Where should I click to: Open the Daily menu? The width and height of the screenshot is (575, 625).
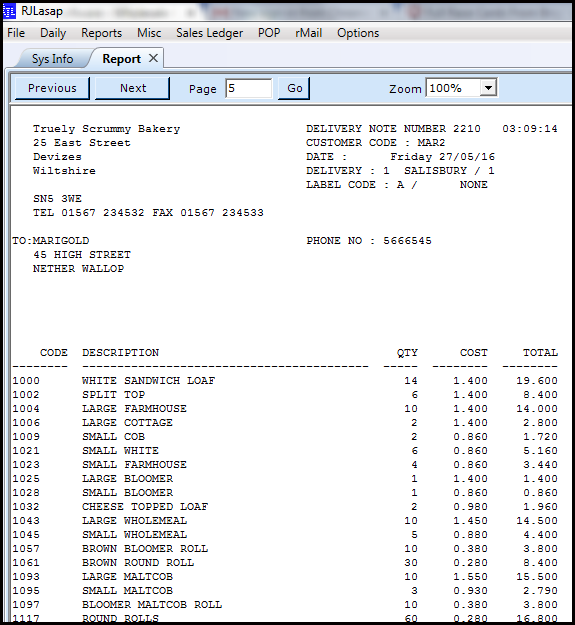(x=53, y=33)
